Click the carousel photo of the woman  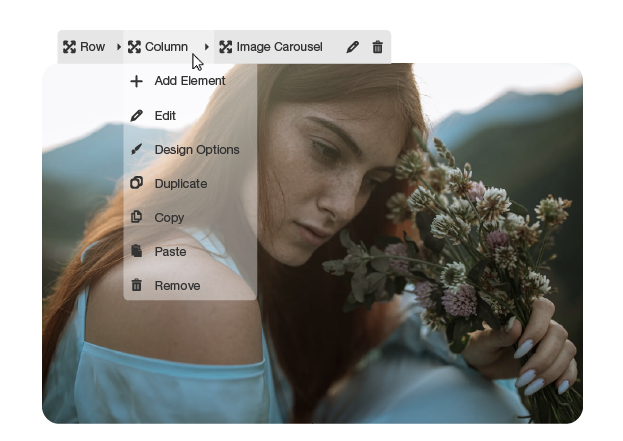pos(400,300)
